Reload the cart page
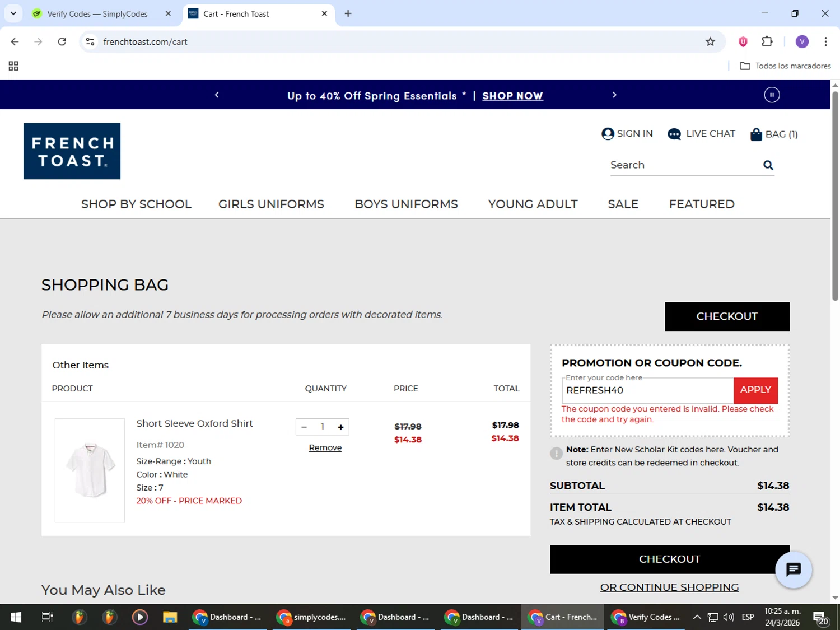This screenshot has width=840, height=630. click(62, 41)
